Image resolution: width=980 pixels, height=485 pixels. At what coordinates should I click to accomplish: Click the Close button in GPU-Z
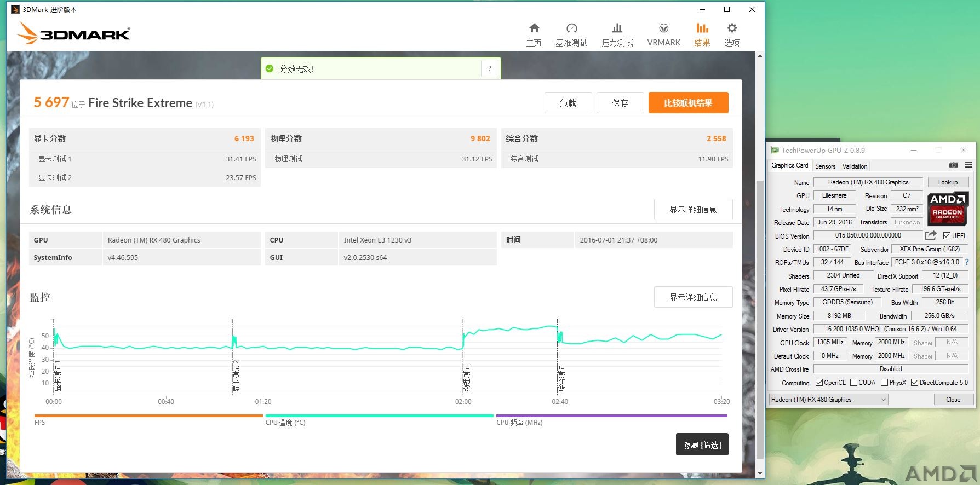(953, 400)
